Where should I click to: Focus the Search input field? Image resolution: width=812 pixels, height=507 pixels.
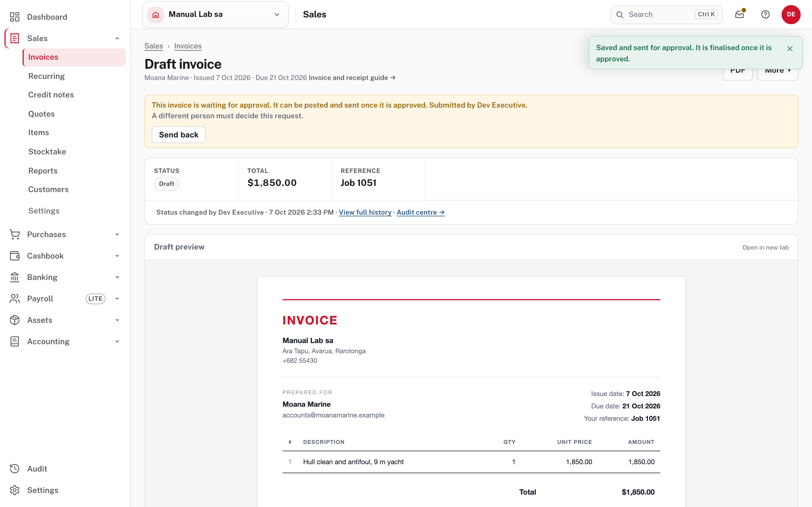pos(666,14)
